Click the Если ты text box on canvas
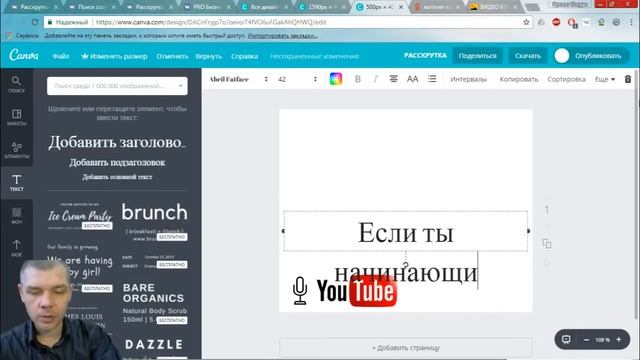 (406, 231)
